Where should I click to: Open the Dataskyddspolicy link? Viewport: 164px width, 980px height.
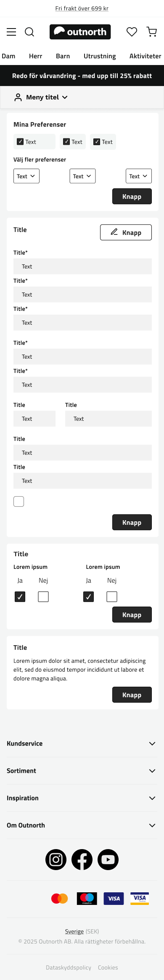tap(69, 967)
